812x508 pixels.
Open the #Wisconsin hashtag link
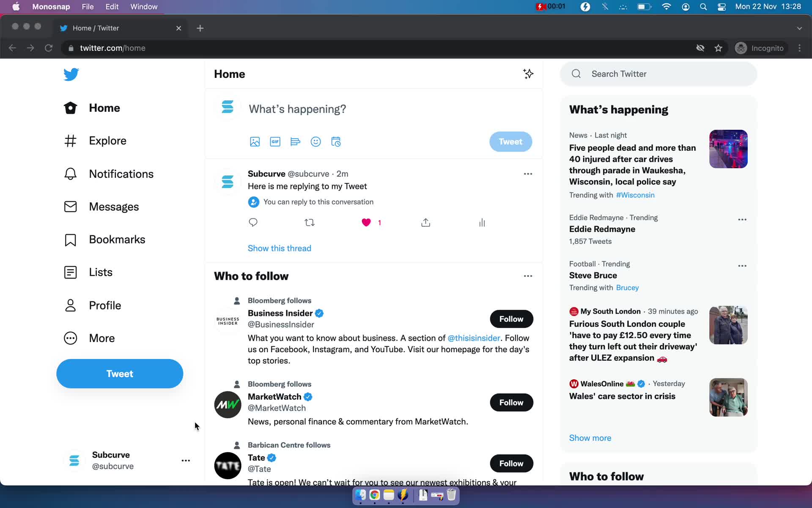tap(635, 195)
